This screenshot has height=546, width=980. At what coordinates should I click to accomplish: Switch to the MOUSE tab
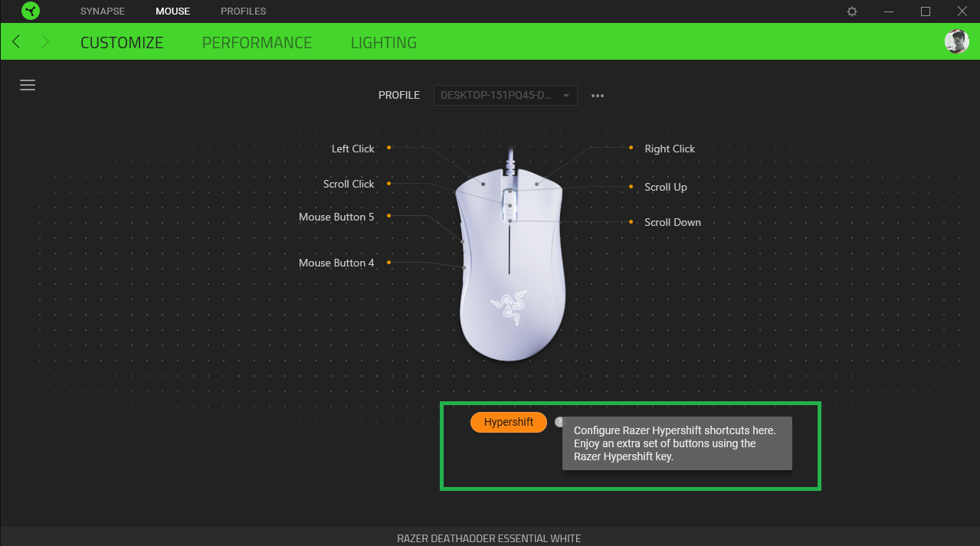pyautogui.click(x=172, y=11)
